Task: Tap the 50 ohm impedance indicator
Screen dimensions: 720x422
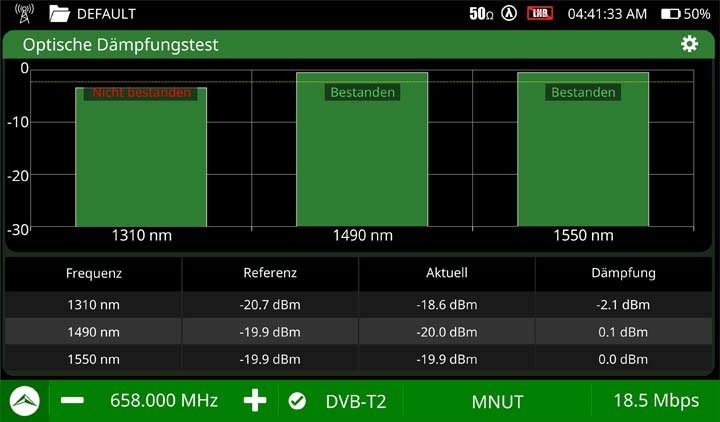Action: [x=481, y=14]
